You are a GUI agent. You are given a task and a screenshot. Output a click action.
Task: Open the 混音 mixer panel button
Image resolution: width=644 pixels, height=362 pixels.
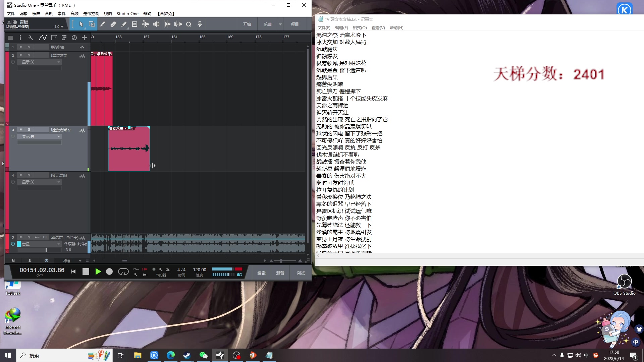(x=280, y=273)
